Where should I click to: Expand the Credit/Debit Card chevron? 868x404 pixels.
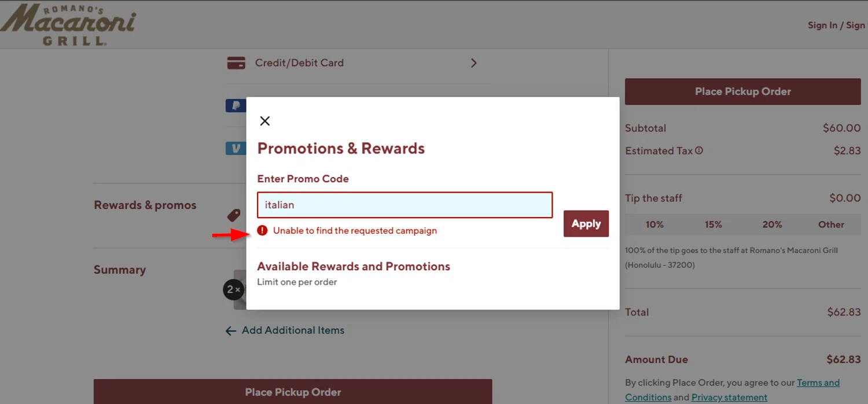(x=473, y=63)
